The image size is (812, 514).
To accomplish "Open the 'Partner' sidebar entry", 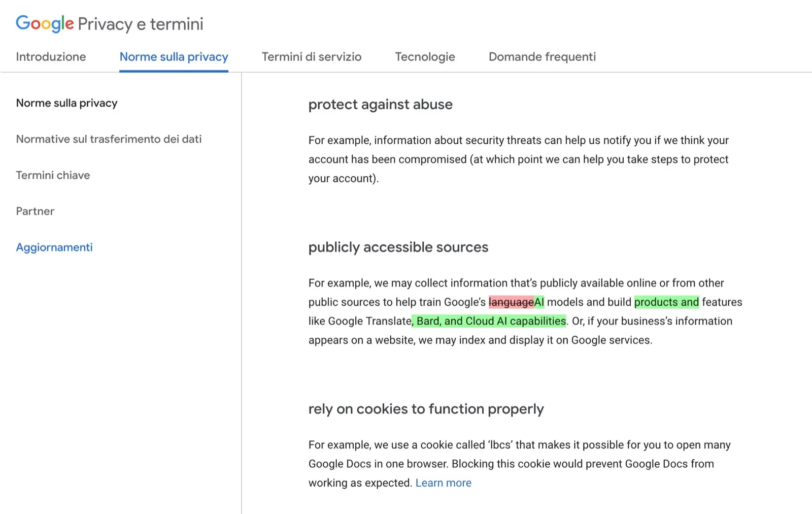I will 35,211.
